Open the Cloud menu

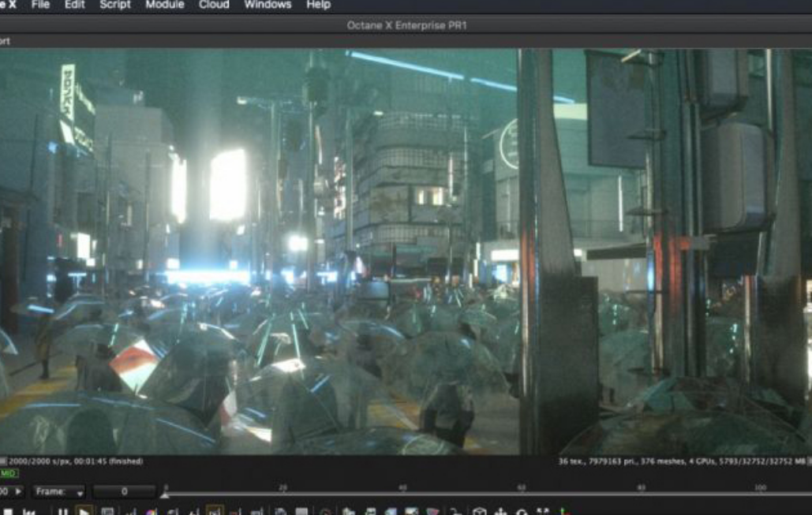[x=214, y=5]
